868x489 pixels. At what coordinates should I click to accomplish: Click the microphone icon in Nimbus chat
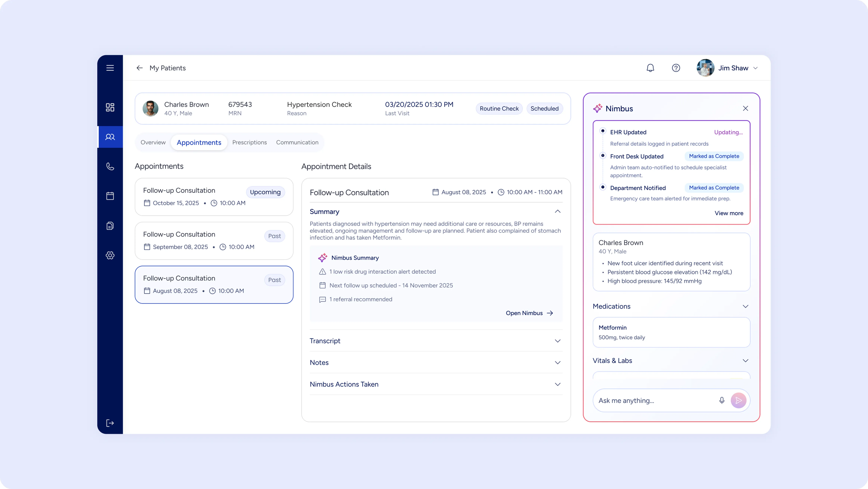[721, 400]
